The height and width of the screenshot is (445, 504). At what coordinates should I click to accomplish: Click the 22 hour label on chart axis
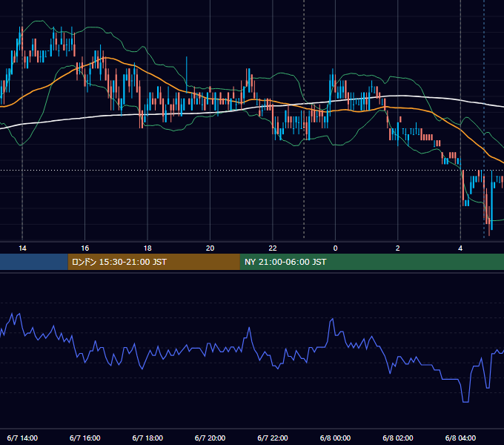pyautogui.click(x=273, y=248)
